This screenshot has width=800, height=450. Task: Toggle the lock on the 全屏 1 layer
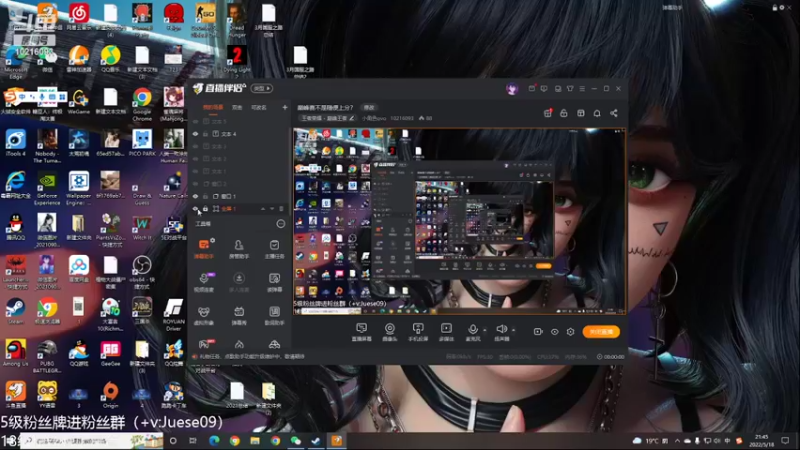coord(206,209)
